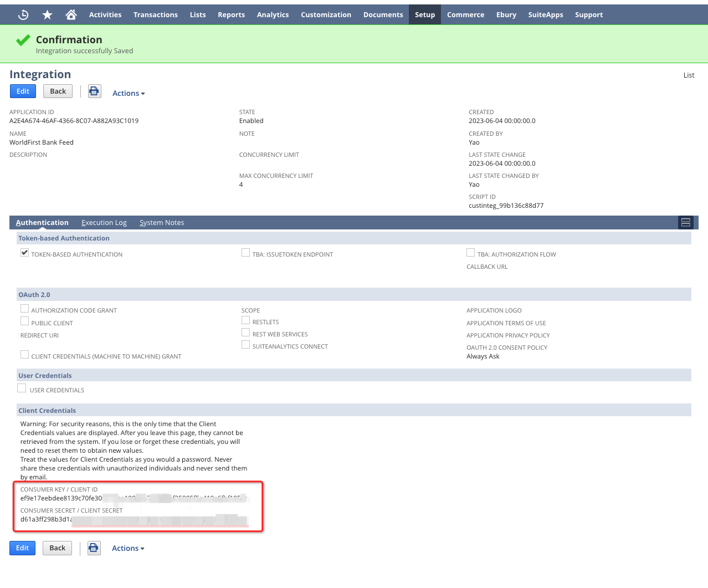Expand the bottom Actions dropdown

tap(128, 549)
